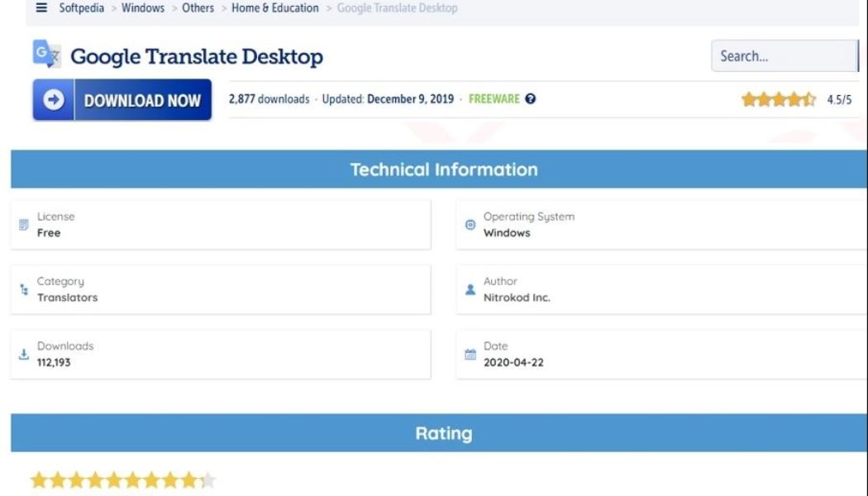The height and width of the screenshot is (496, 868).
Task: Click the FREEWARE help question mark
Action: [529, 99]
